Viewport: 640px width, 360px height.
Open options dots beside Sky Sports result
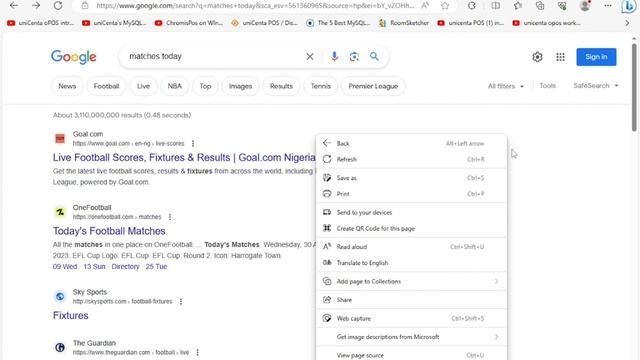[181, 301]
